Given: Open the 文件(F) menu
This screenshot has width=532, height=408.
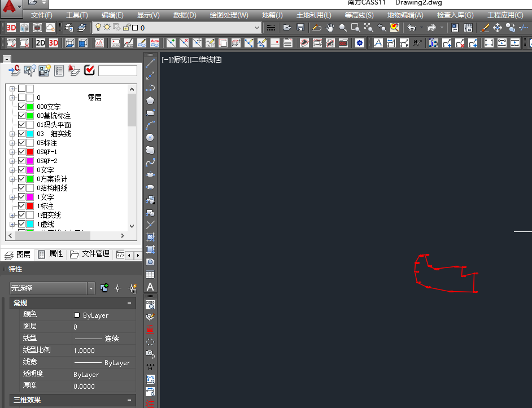Looking at the screenshot, I should tap(42, 15).
